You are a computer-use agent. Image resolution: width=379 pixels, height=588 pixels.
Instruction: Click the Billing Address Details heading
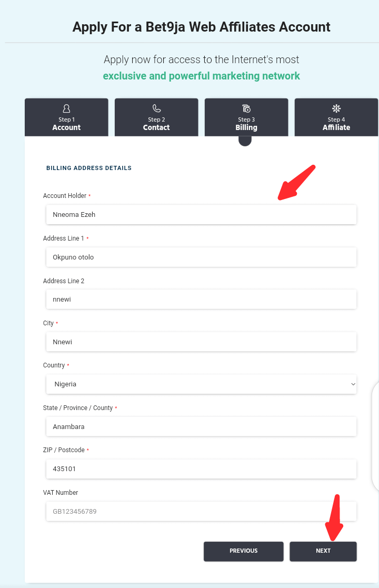click(89, 168)
